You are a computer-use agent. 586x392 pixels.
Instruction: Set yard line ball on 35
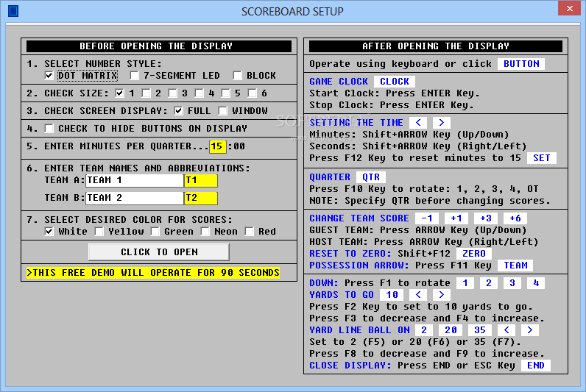(x=480, y=330)
